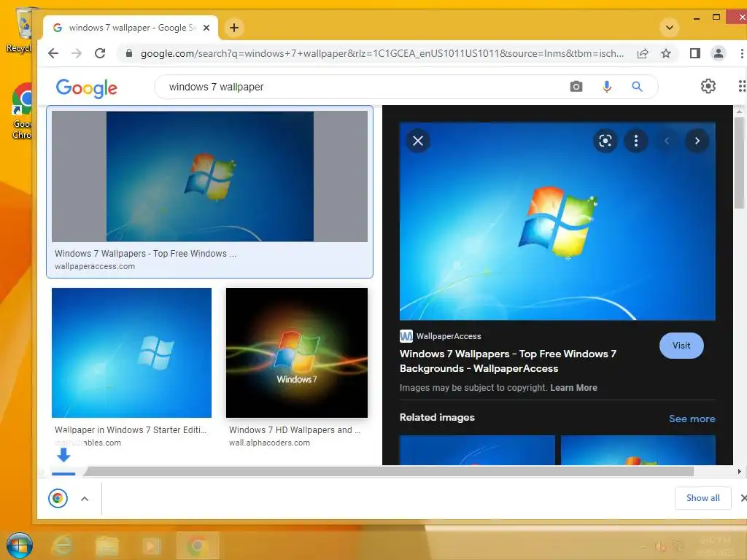Screen dimensions: 747x560
Task: Open the Windows Start orb
Action: [20, 545]
